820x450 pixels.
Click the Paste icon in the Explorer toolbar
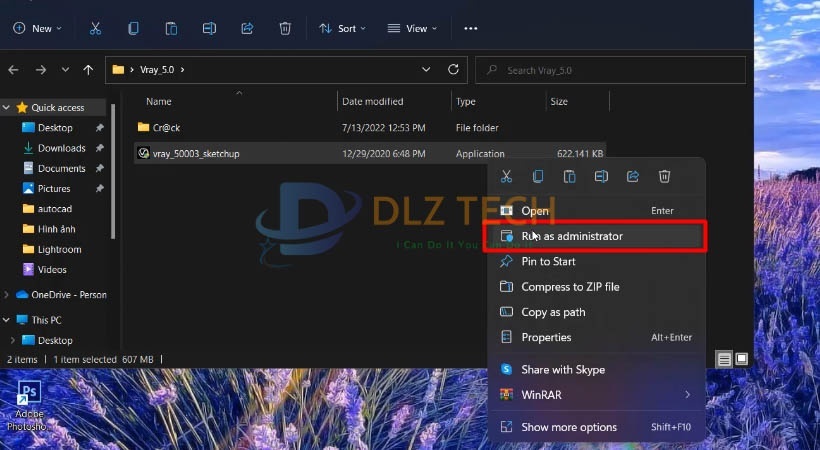171,28
